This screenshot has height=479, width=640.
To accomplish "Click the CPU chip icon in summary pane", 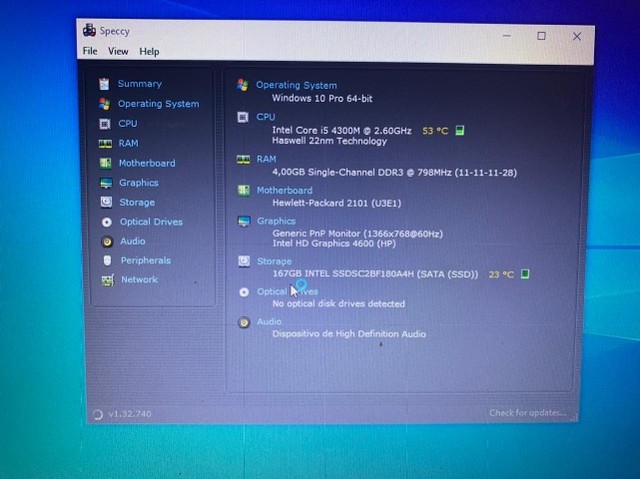I will 243,118.
